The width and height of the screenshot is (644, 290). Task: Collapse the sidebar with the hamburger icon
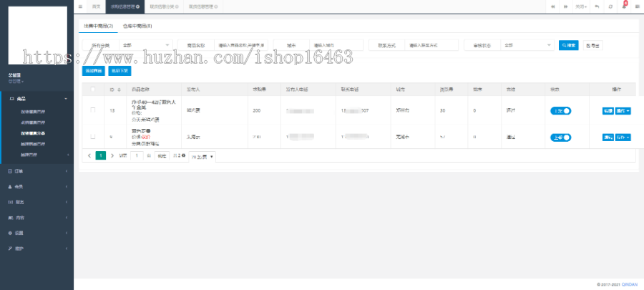point(80,6)
